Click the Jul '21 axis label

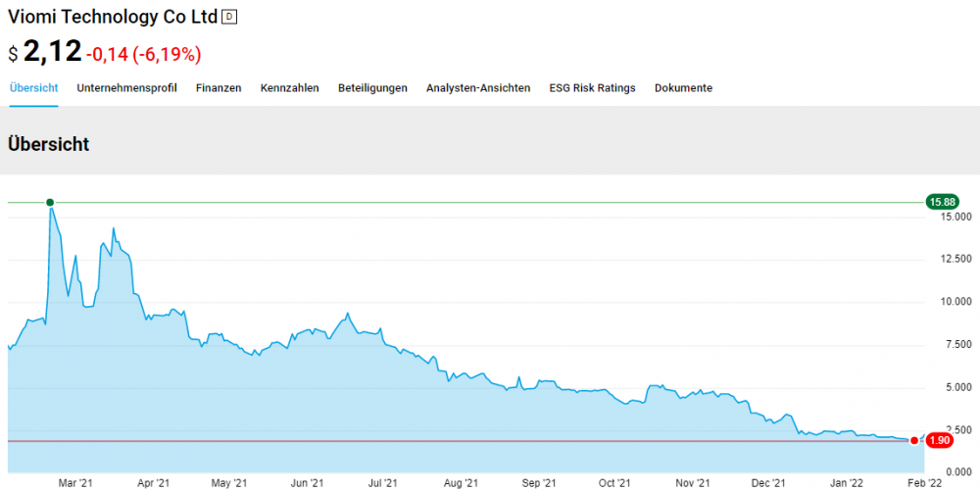pos(382,483)
